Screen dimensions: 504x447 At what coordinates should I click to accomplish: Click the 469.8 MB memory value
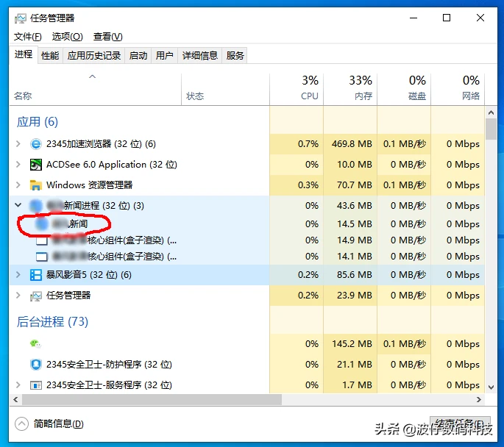(352, 144)
